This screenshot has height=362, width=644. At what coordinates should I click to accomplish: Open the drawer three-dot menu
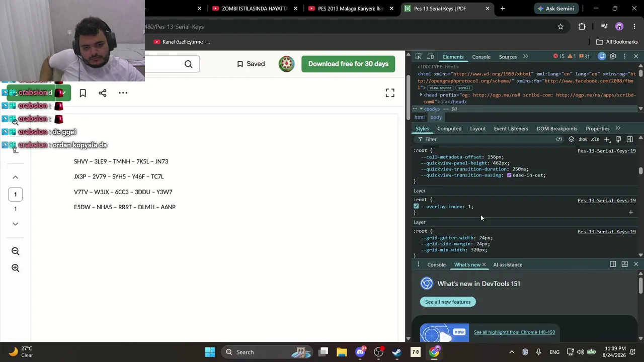tap(418, 264)
